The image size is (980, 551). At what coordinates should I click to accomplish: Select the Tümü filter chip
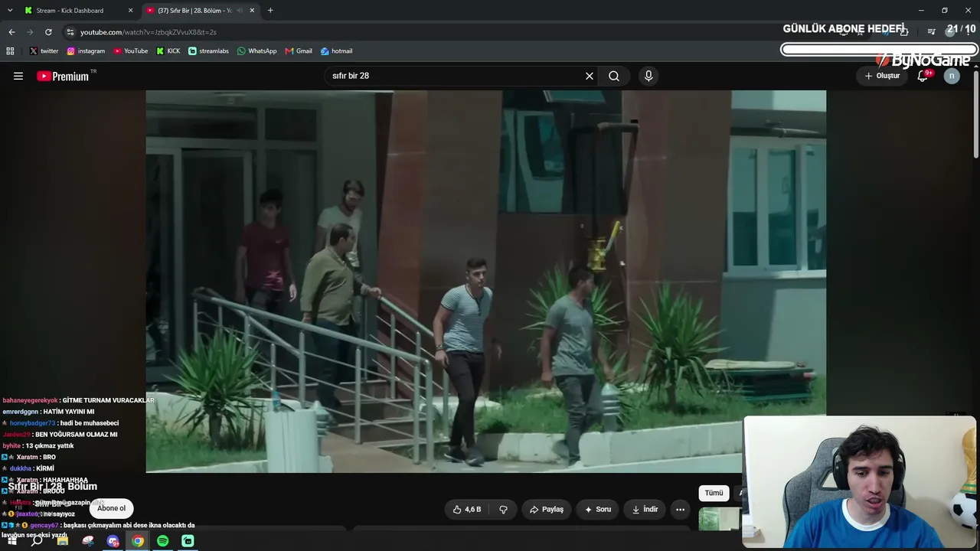714,493
